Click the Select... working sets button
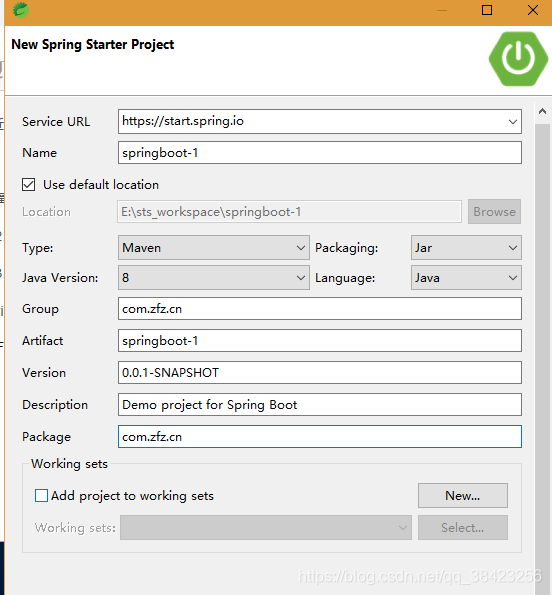This screenshot has width=552, height=595. pyautogui.click(x=463, y=527)
